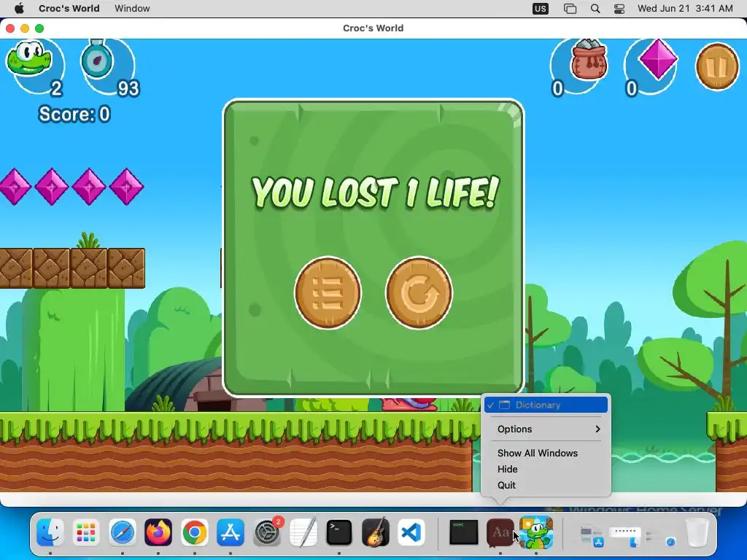Open Control Center

click(x=619, y=9)
